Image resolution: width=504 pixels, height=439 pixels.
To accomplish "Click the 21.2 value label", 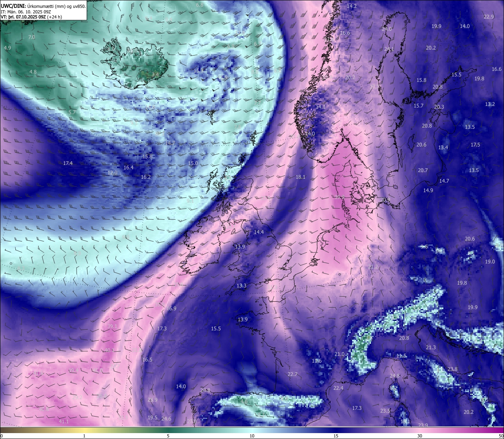I will click(373, 267).
